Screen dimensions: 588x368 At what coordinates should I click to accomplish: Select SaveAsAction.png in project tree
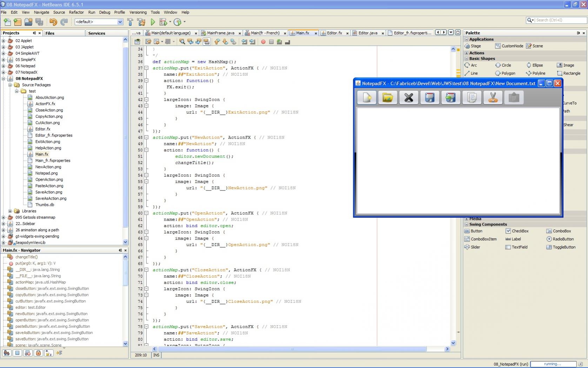tap(51, 199)
